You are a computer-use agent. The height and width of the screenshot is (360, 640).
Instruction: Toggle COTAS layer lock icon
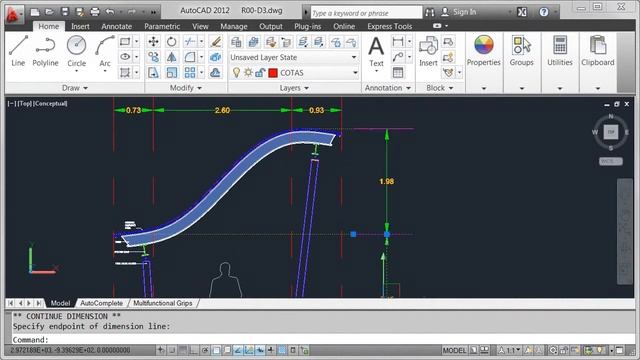pyautogui.click(x=260, y=73)
